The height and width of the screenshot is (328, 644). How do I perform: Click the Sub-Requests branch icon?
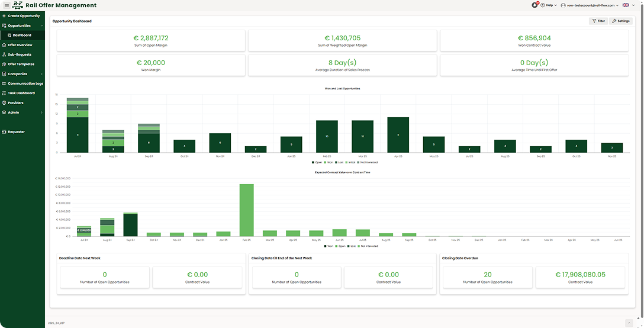[4, 54]
